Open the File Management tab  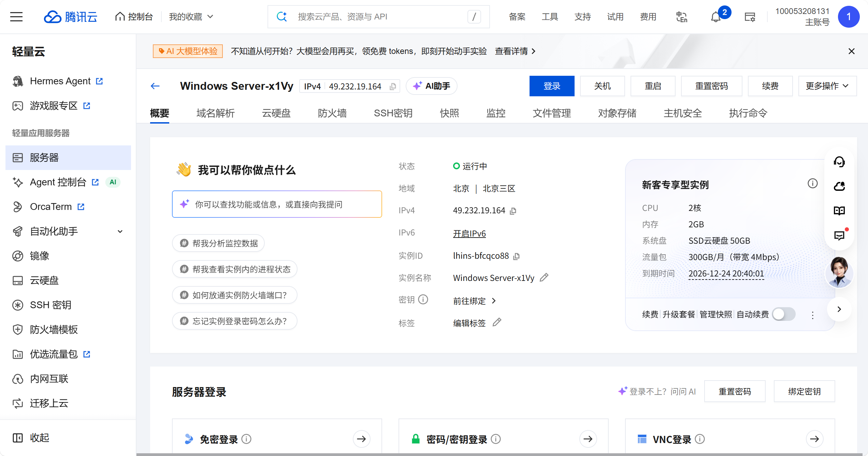pyautogui.click(x=552, y=113)
